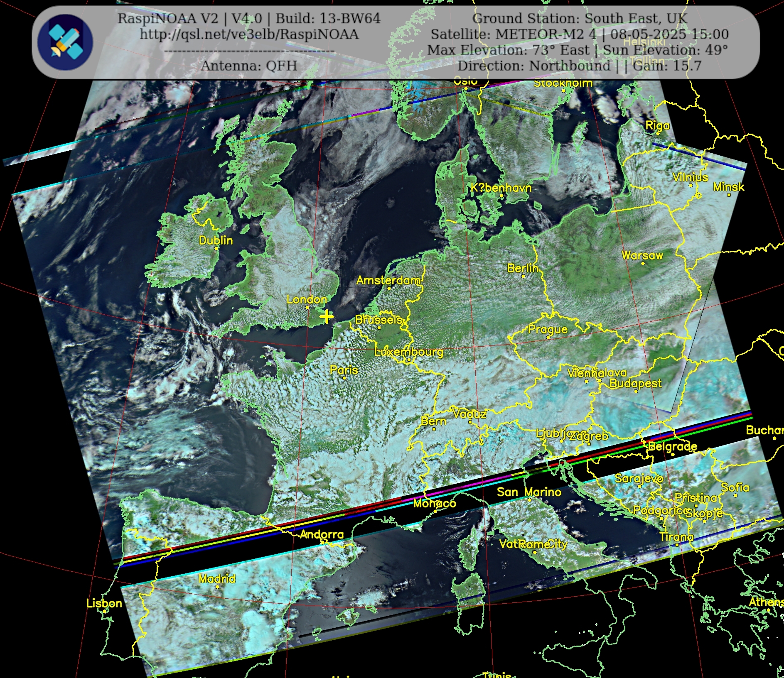Click the Pristina city label
Image resolution: width=784 pixels, height=678 pixels.
click(696, 497)
